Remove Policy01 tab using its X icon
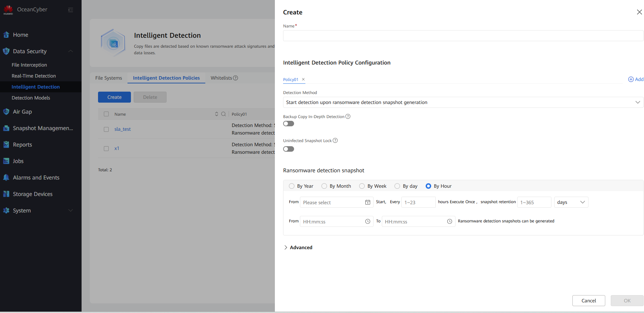Screen dimensions: 644x313 pos(303,79)
